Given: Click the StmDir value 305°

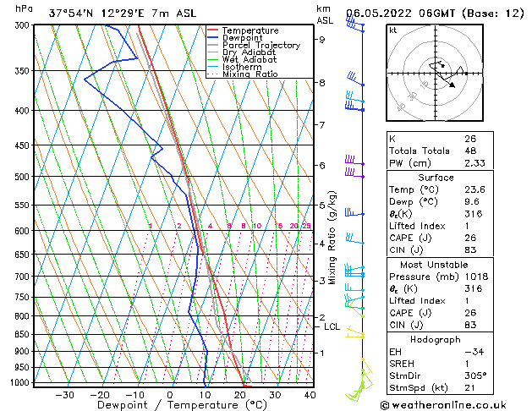Looking at the screenshot, I should click(x=475, y=376).
